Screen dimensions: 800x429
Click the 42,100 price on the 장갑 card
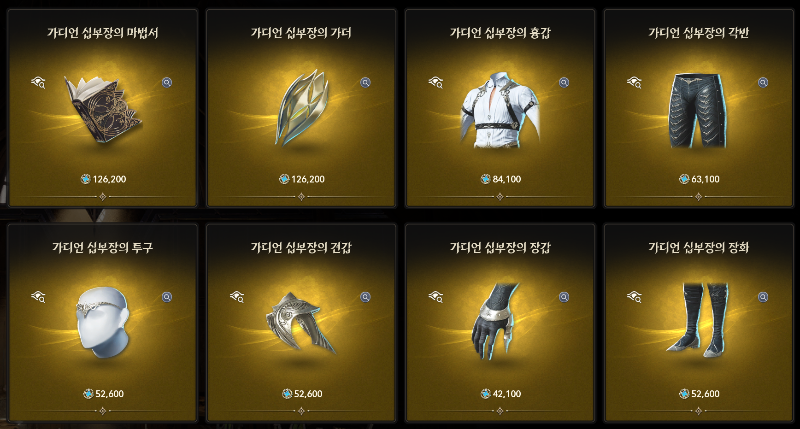(x=507, y=394)
